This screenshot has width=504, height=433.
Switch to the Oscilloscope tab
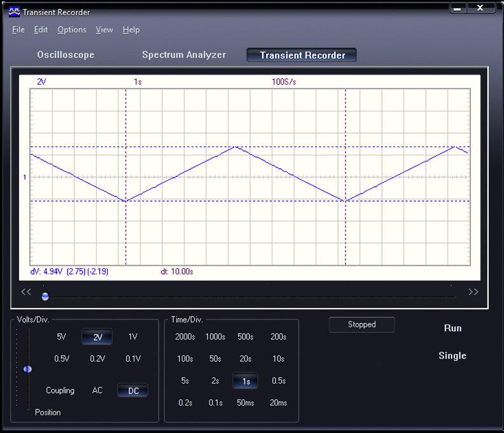point(66,55)
